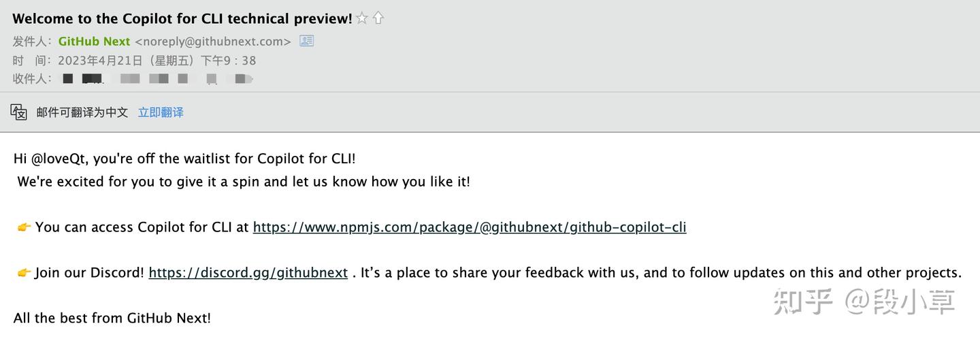
Task: Click the up-arrow icon beside the subject
Action: 378,19
